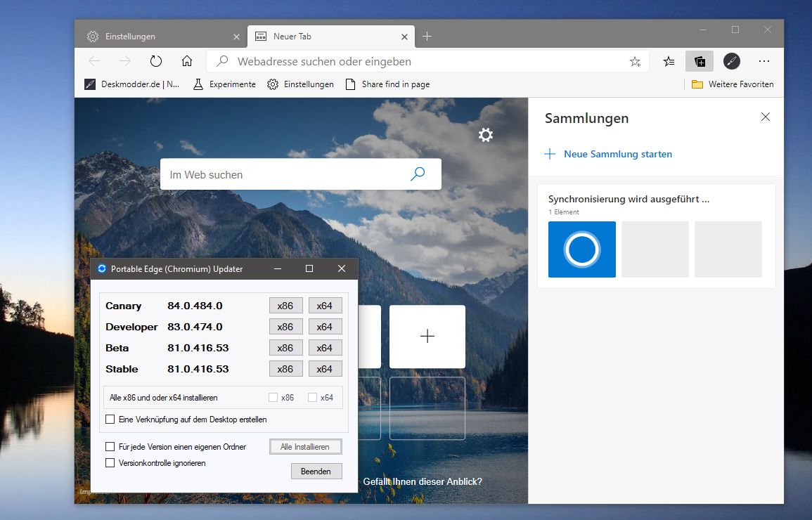Image resolution: width=812 pixels, height=520 pixels.
Task: Reload the page with the refresh icon
Action: 156,61
